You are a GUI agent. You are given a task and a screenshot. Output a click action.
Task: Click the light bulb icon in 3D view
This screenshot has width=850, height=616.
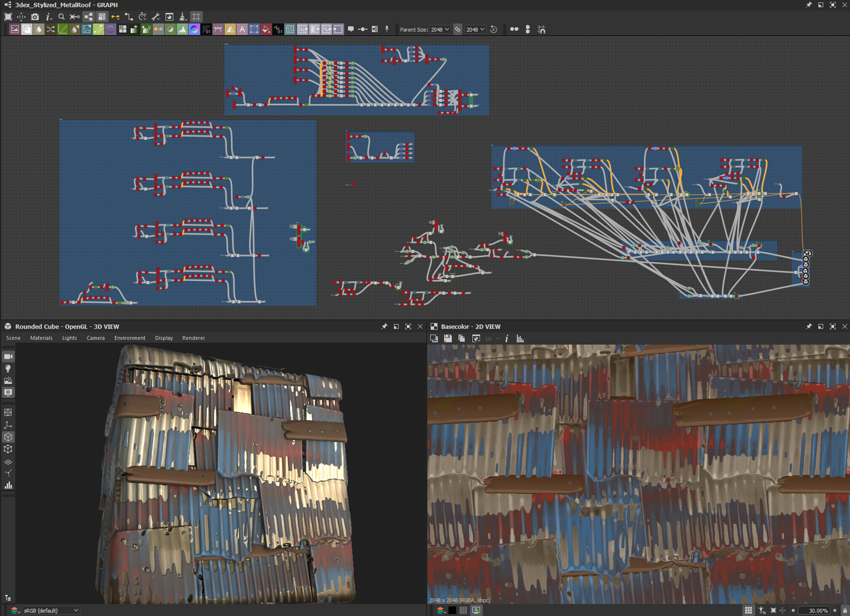8,368
